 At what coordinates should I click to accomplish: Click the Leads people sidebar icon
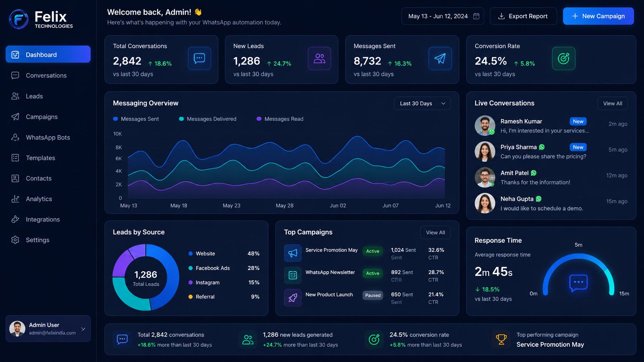[x=15, y=96]
